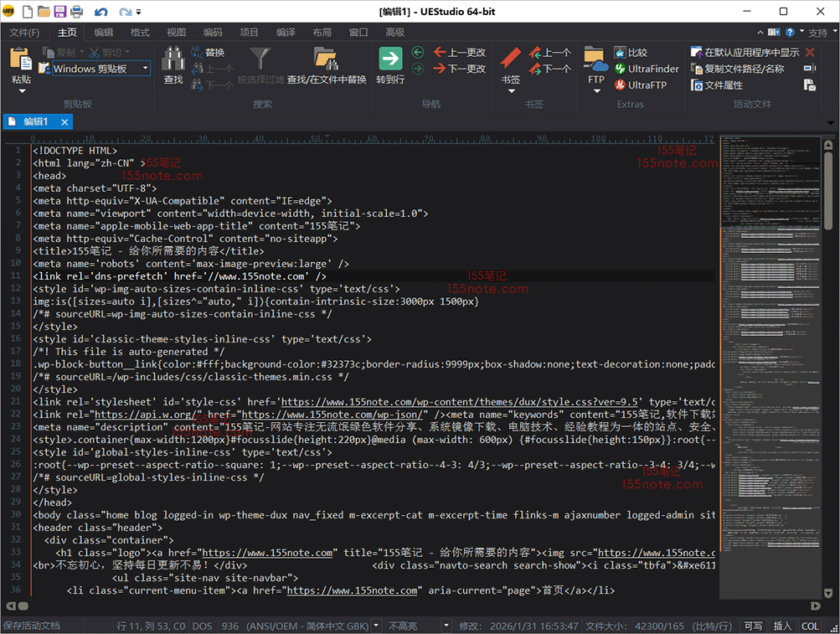Click the Go to Line (转到行) icon
This screenshot has width=840, height=634.
(x=390, y=59)
